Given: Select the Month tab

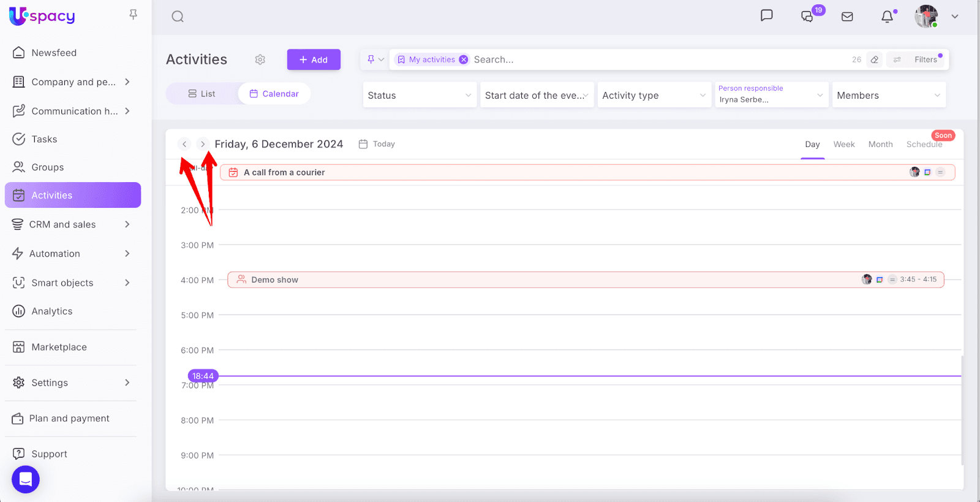Looking at the screenshot, I should [x=880, y=144].
